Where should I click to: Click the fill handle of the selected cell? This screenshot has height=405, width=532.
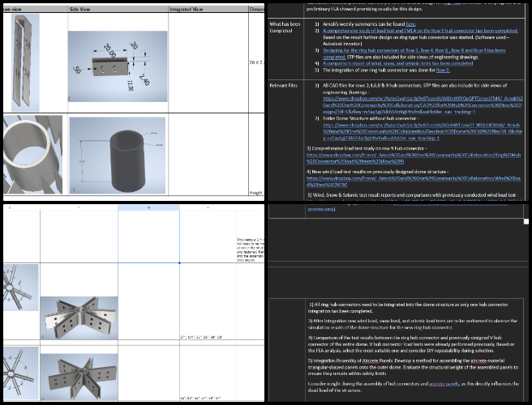(x=179, y=262)
